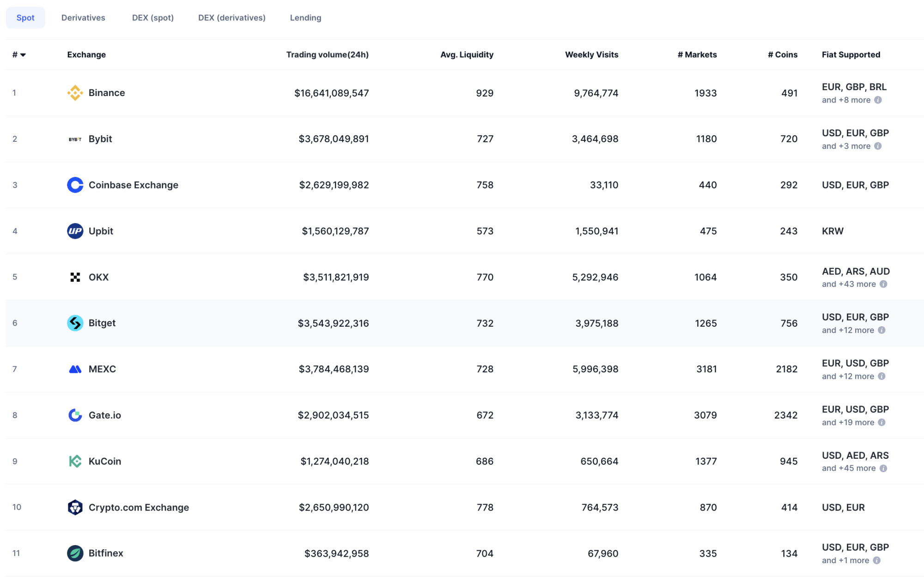The width and height of the screenshot is (924, 577).
Task: Open the Crypto.com Exchange link
Action: tap(139, 507)
